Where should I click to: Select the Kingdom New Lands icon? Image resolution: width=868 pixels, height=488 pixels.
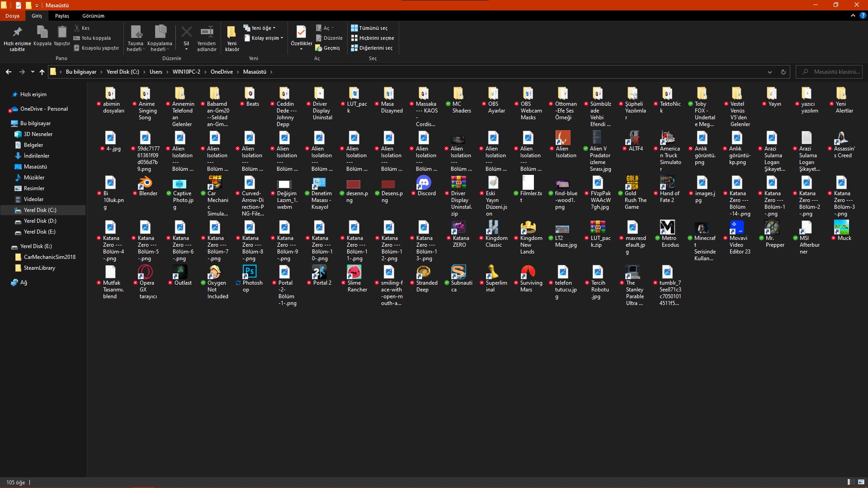[x=528, y=227]
